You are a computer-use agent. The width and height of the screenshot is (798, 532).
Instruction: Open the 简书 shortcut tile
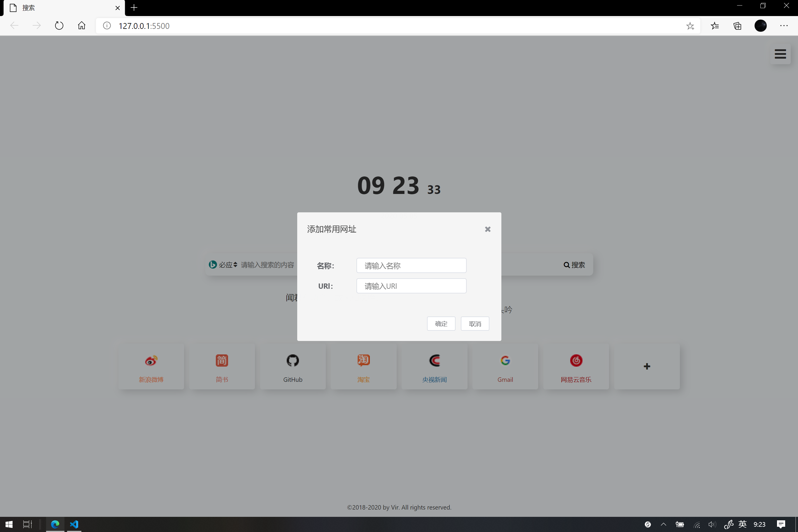[222, 367]
